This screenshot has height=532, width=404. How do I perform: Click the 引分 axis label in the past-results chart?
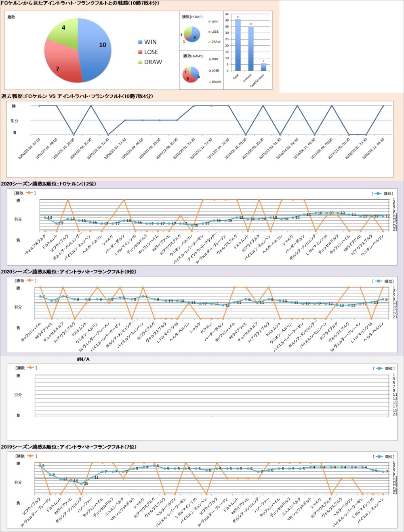14,120
